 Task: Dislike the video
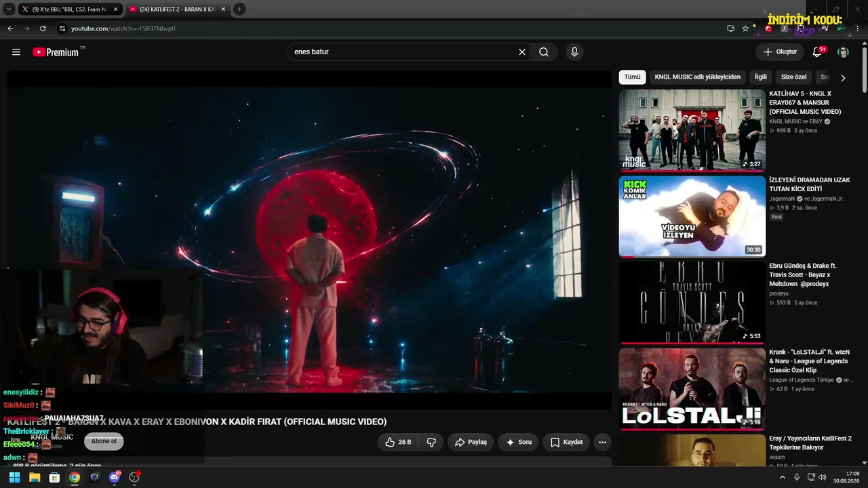431,443
